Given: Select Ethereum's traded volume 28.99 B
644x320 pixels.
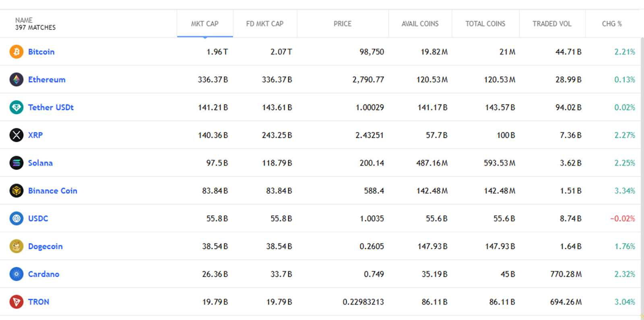Looking at the screenshot, I should coord(568,80).
